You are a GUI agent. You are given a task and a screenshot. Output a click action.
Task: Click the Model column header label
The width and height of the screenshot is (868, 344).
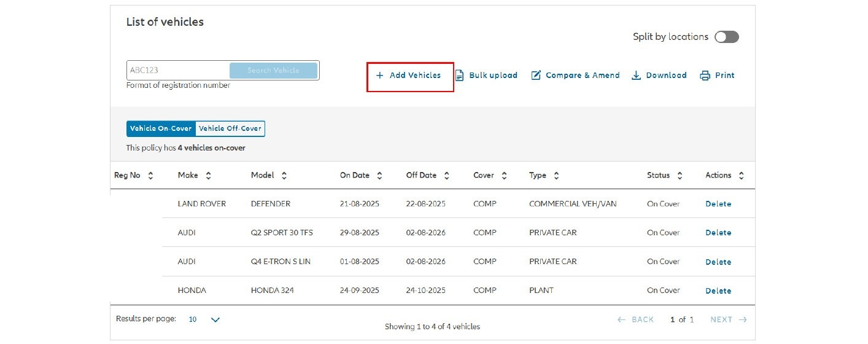pyautogui.click(x=263, y=176)
